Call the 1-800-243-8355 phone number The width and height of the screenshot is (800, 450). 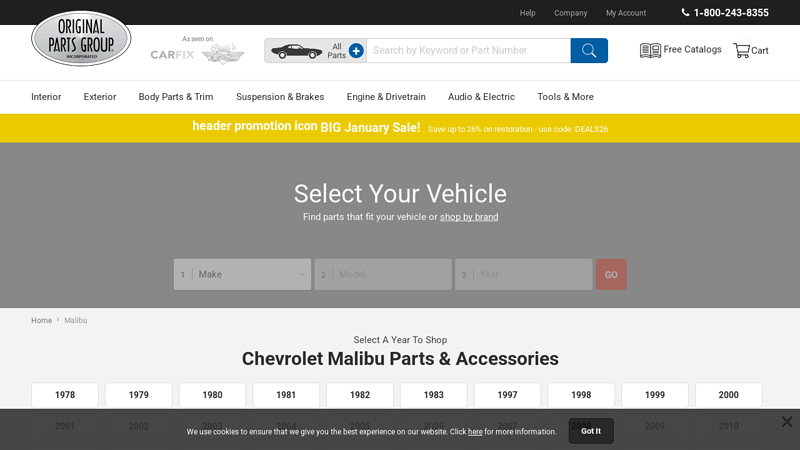(725, 13)
